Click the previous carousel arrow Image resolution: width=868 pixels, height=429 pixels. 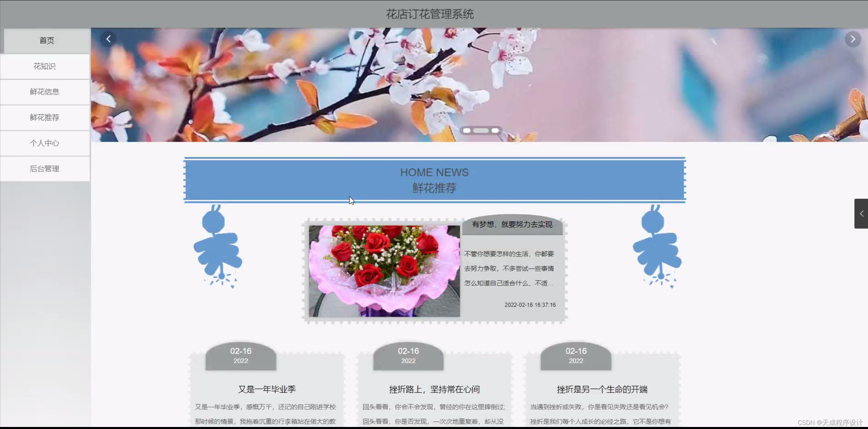click(108, 38)
